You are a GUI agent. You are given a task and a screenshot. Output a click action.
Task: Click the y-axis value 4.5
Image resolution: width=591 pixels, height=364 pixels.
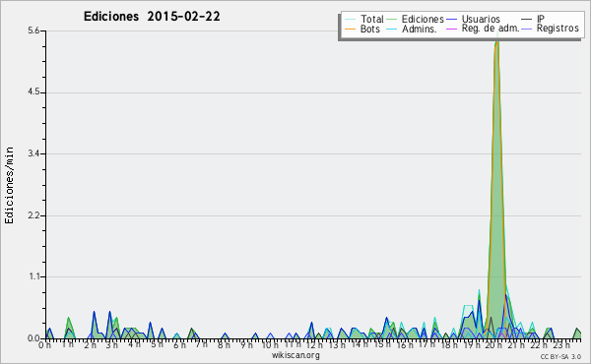tap(33, 92)
